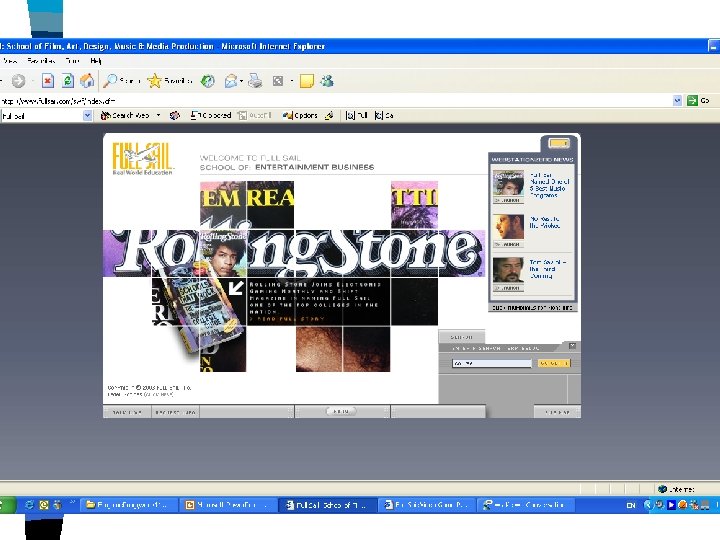The image size is (720, 540).
Task: Go forward with the Forward arrow button
Action: (x=18, y=81)
